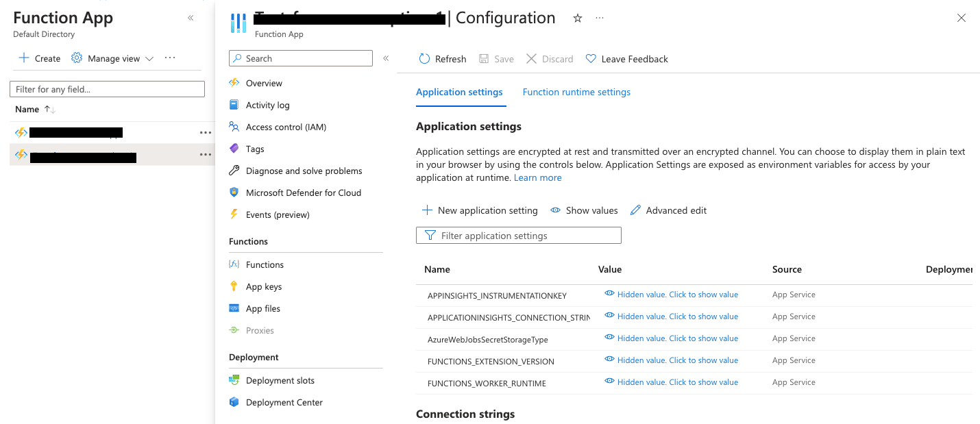This screenshot has width=980, height=424.
Task: Select Diagnose and solve problems
Action: 303,171
